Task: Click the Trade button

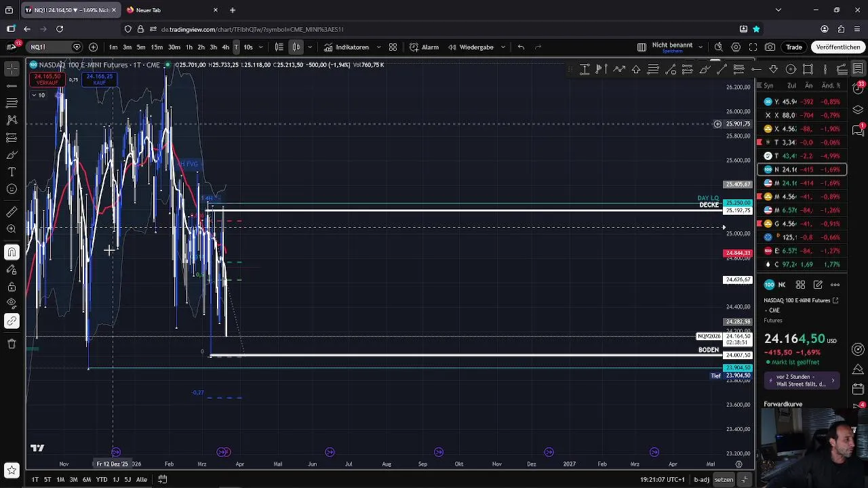Action: pyautogui.click(x=794, y=47)
